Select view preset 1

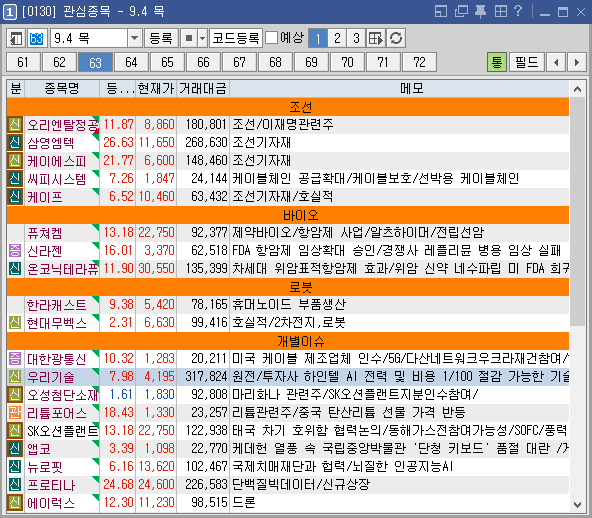click(x=318, y=38)
